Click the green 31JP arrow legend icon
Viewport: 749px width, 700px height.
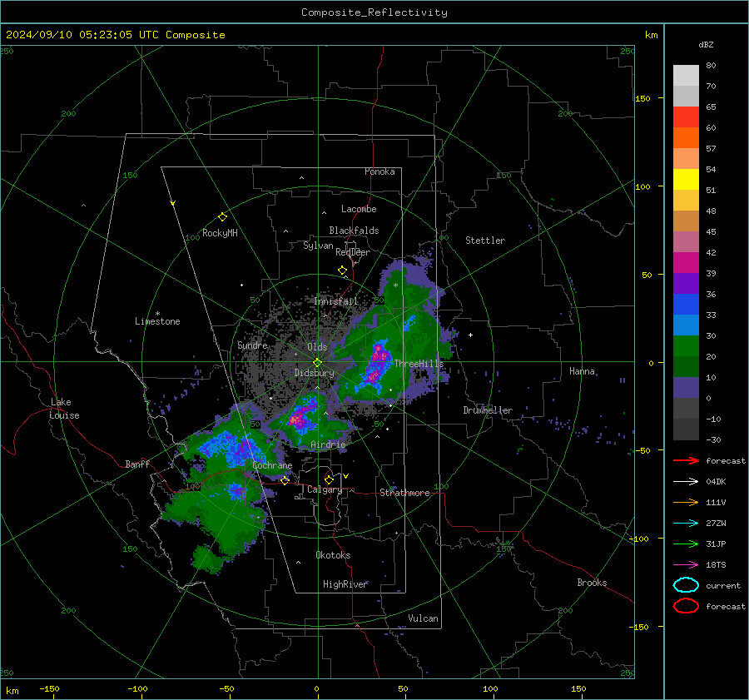tap(686, 544)
